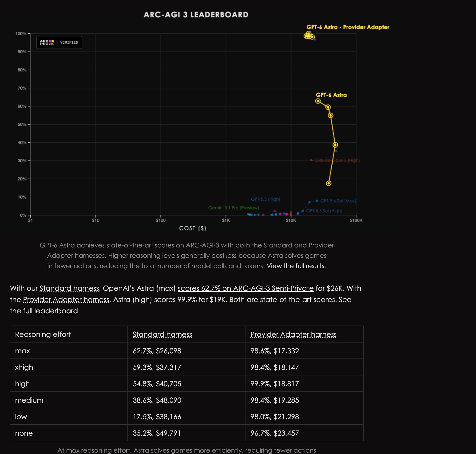Viewport: 476px width, 454px height.
Task: Click the 'GPT-5.5 (High)' chart label
Action: pyautogui.click(x=266, y=199)
